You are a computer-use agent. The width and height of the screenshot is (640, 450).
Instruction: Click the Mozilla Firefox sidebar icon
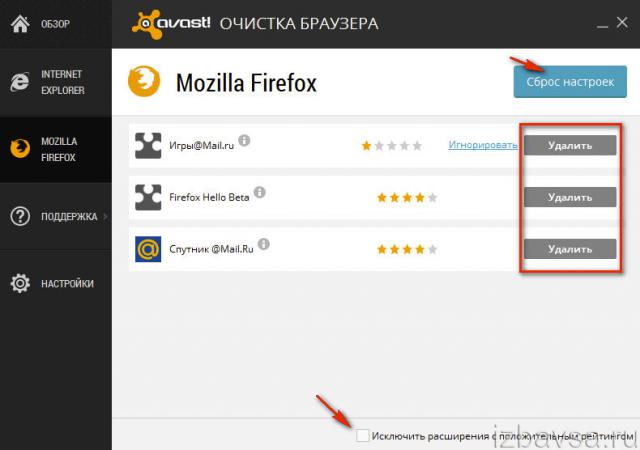point(20,149)
